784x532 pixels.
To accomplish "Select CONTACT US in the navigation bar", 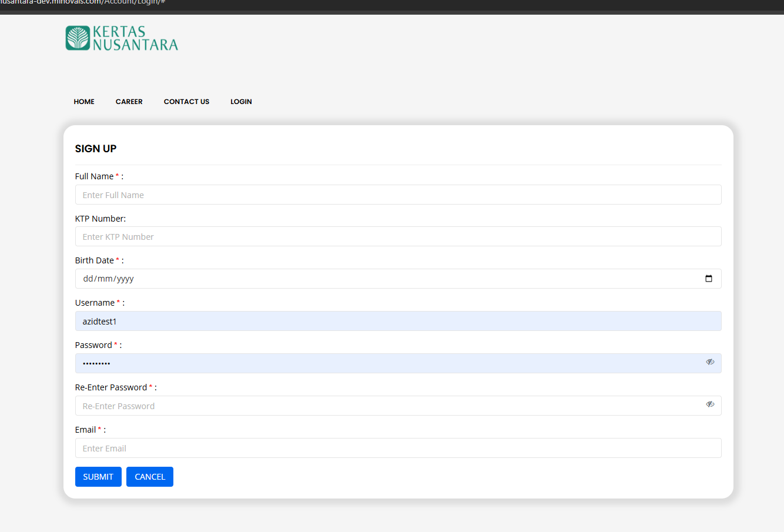I will 186,102.
